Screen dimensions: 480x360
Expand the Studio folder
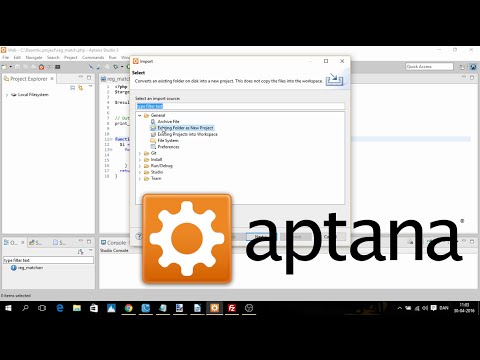click(140, 172)
